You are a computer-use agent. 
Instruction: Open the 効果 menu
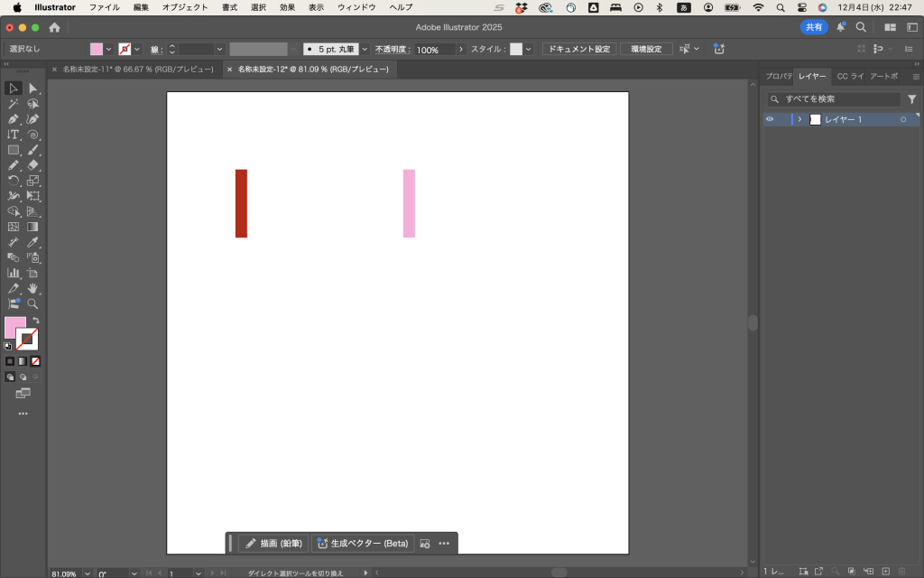[x=287, y=7]
